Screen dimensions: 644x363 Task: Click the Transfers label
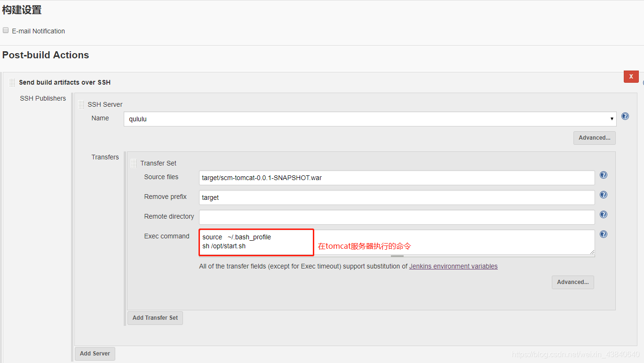click(105, 157)
